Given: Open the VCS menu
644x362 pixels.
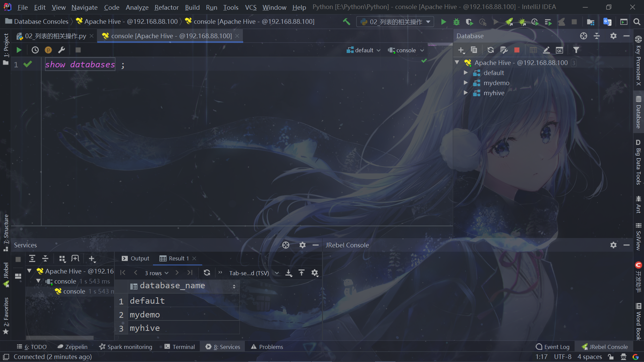Looking at the screenshot, I should tap(251, 7).
